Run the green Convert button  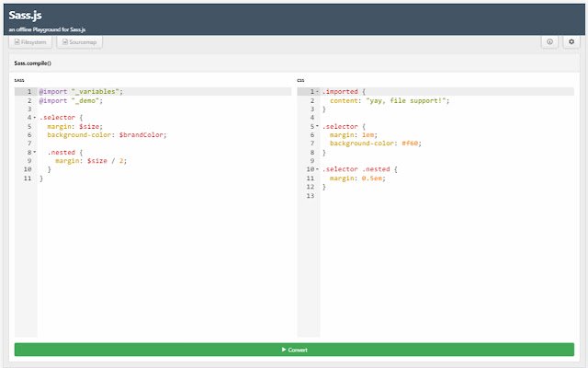pyautogui.click(x=294, y=350)
